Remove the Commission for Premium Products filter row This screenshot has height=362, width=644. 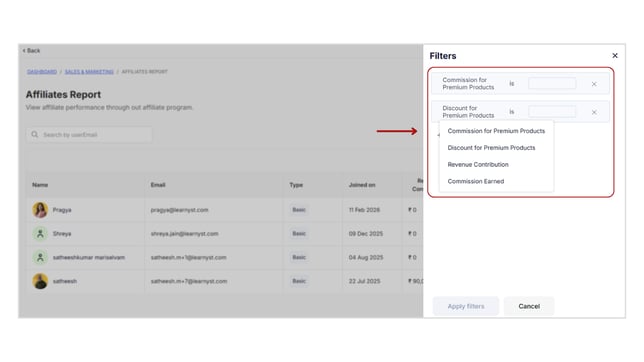(x=594, y=84)
